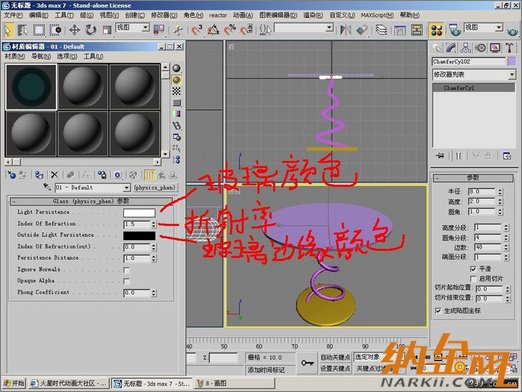Open the Render Scene dialog icon

[x=455, y=30]
